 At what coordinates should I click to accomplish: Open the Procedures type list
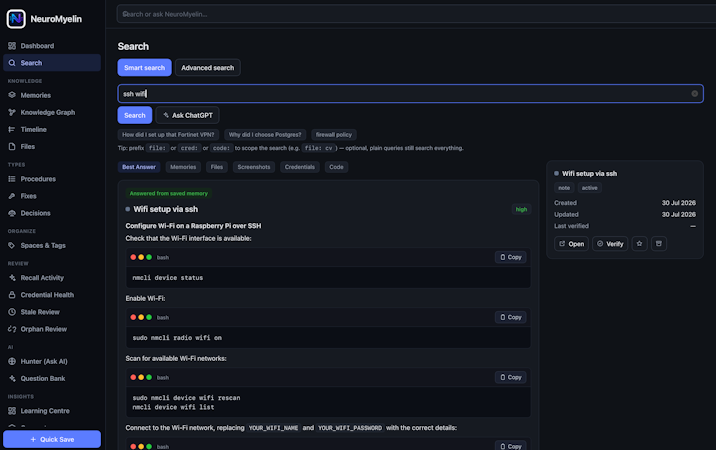click(x=52, y=179)
